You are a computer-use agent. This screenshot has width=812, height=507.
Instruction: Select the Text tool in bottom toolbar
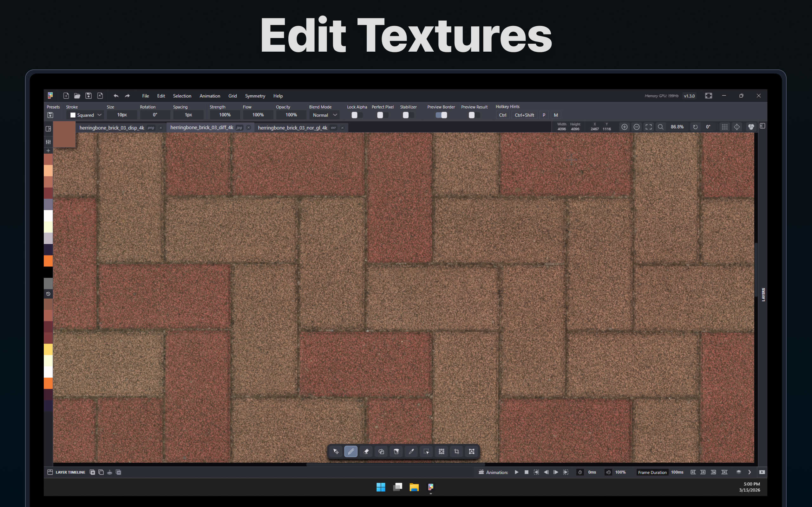pos(472,451)
